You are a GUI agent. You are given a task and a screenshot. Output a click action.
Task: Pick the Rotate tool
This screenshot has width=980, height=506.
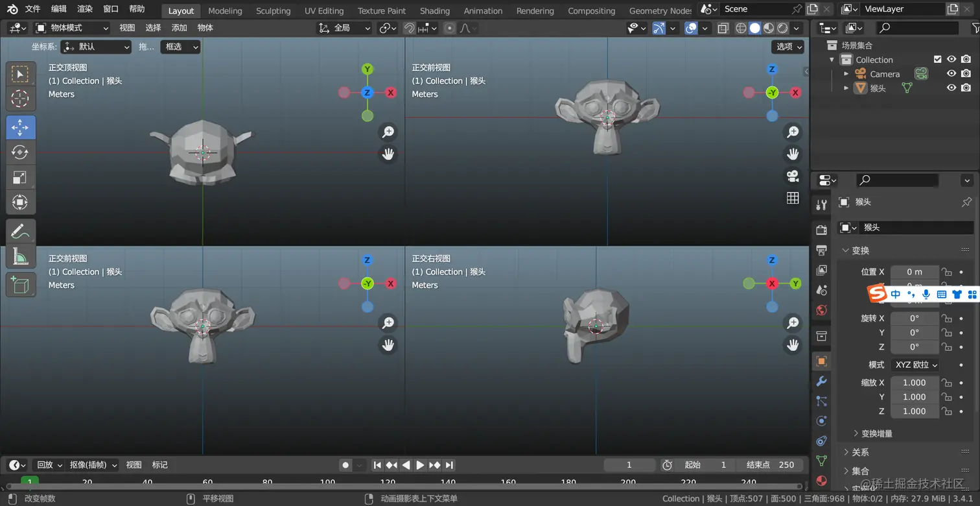click(x=21, y=152)
